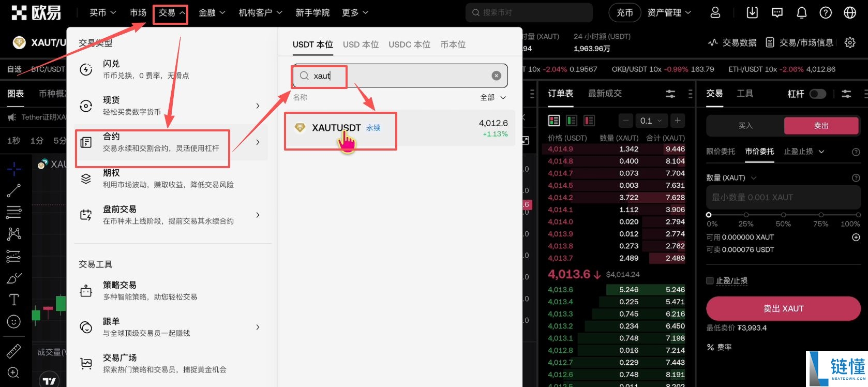
Task: Select the combined order book view icon
Action: click(x=554, y=121)
